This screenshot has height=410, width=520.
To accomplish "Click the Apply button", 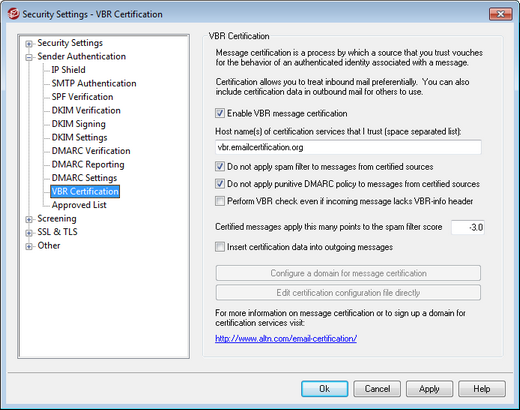I will (429, 389).
